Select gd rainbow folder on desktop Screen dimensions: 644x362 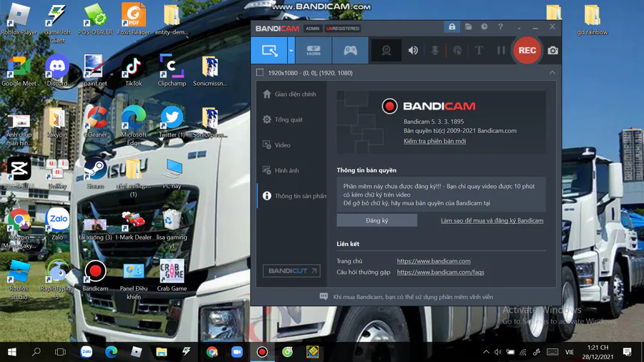(592, 20)
